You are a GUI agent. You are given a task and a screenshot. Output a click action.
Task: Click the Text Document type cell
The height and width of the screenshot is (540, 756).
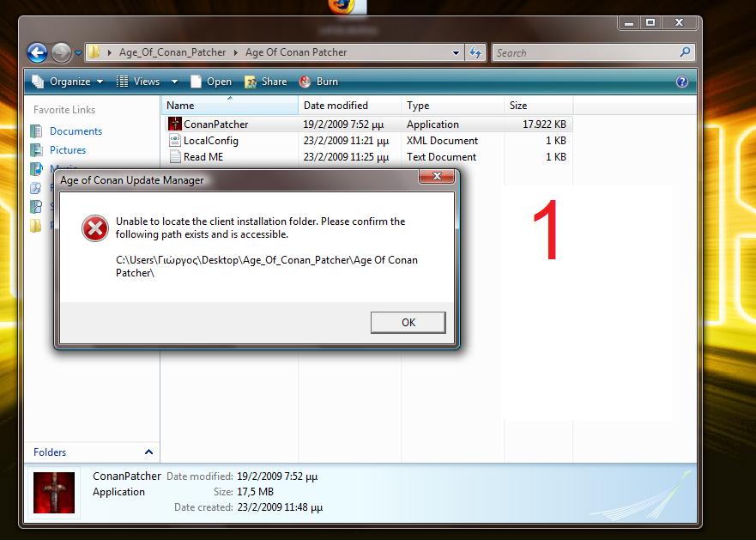click(441, 157)
